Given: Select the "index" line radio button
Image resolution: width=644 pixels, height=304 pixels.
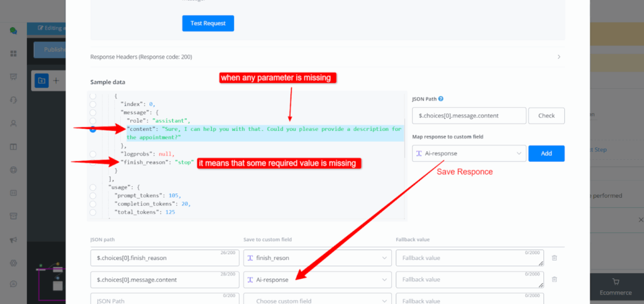Looking at the screenshot, I should pos(93,104).
